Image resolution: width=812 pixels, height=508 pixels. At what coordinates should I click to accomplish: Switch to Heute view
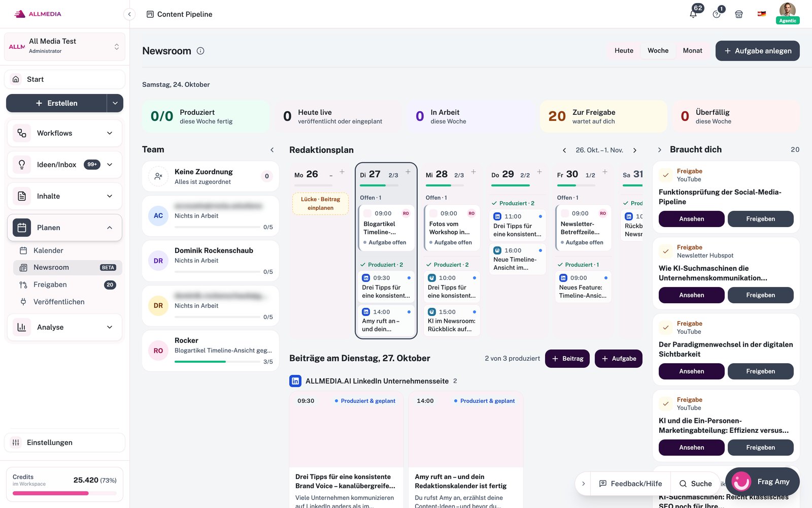(x=624, y=51)
